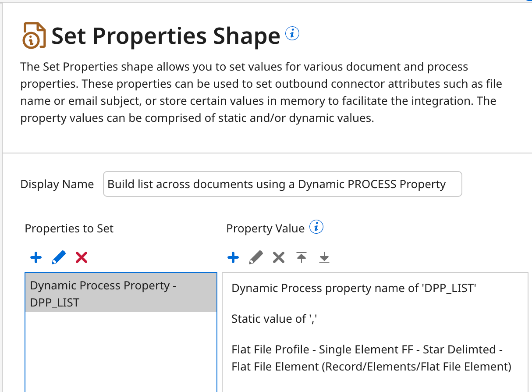Select the Flat File Profile element value

click(x=371, y=358)
